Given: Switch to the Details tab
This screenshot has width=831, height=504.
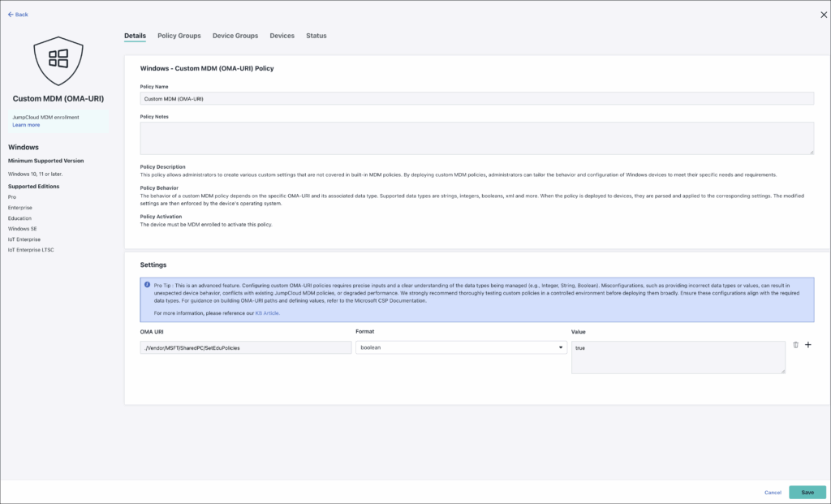Looking at the screenshot, I should [135, 36].
